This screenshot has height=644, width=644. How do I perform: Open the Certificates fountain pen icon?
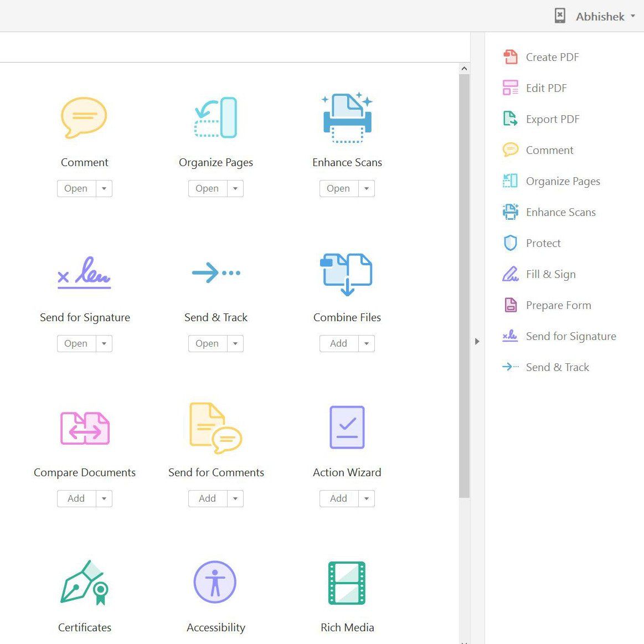tap(84, 581)
